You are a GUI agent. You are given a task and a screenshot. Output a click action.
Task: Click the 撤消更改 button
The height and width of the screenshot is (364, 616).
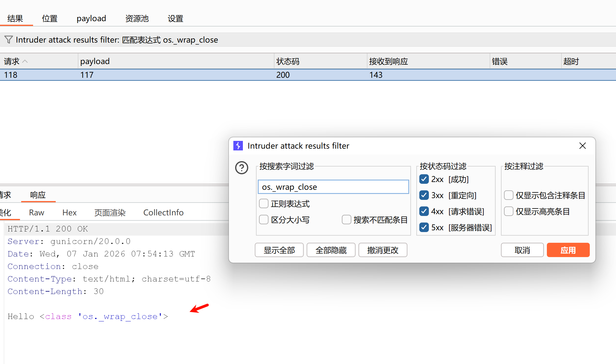click(383, 250)
